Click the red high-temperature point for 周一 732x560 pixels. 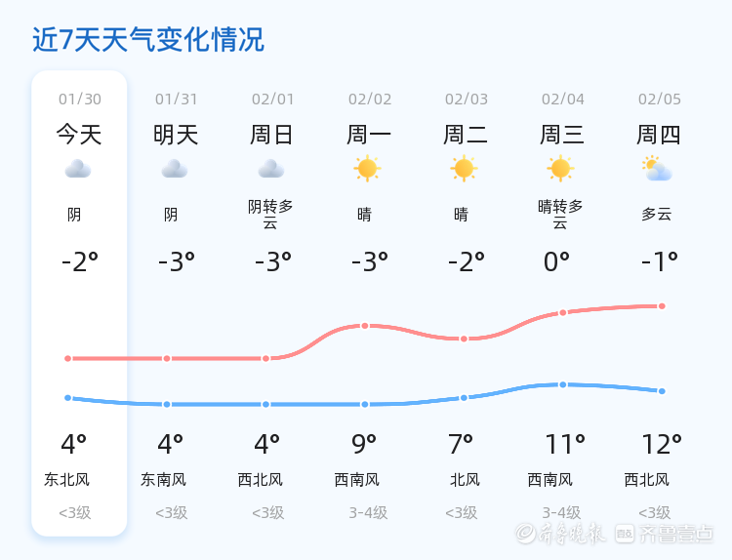(x=364, y=326)
